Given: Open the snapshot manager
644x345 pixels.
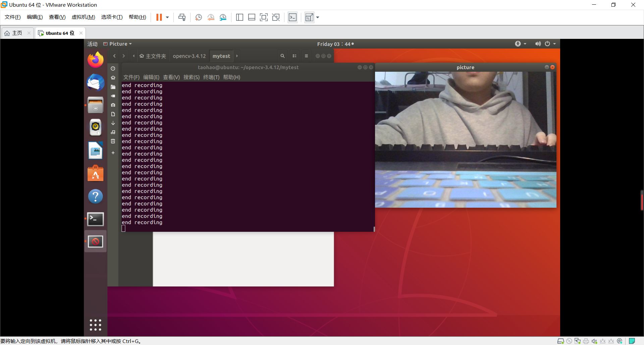Looking at the screenshot, I should click(x=223, y=17).
